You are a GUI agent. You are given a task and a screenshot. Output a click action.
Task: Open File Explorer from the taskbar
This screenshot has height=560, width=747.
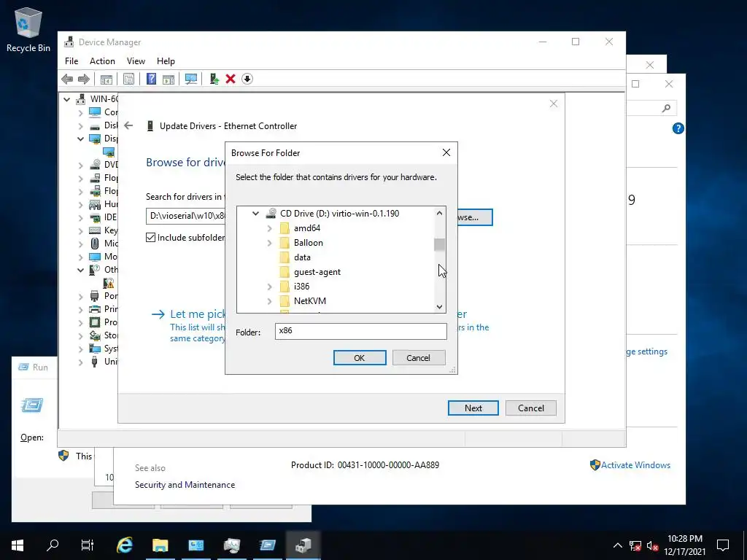(x=160, y=545)
